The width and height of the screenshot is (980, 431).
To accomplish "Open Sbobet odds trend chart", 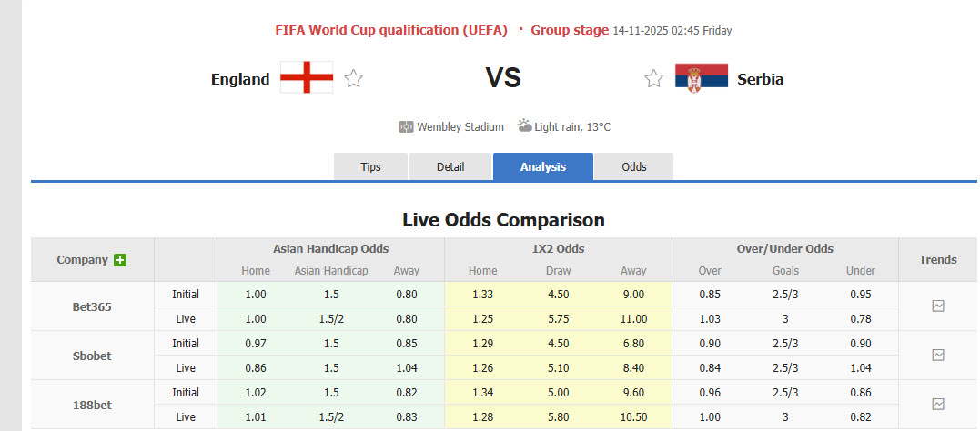I will [938, 356].
